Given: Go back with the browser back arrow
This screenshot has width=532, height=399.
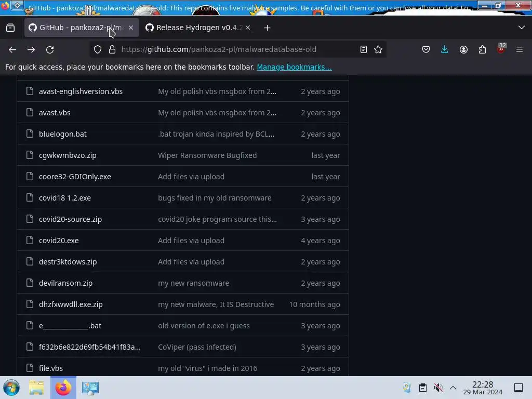Looking at the screenshot, I should (x=12, y=49).
